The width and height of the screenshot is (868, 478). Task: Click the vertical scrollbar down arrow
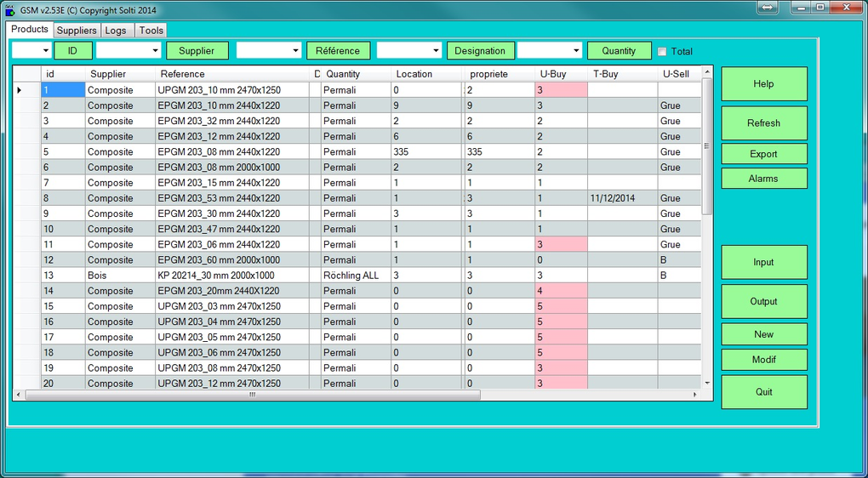click(x=707, y=384)
